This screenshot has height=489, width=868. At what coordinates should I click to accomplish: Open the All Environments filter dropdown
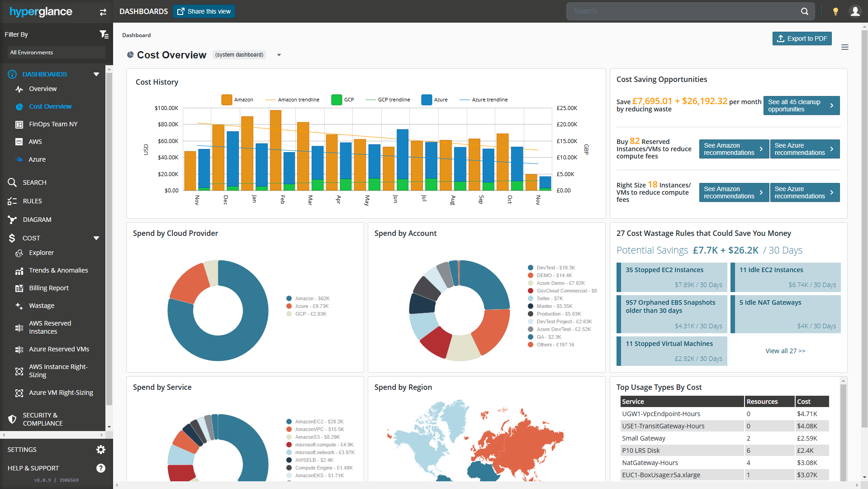(56, 53)
